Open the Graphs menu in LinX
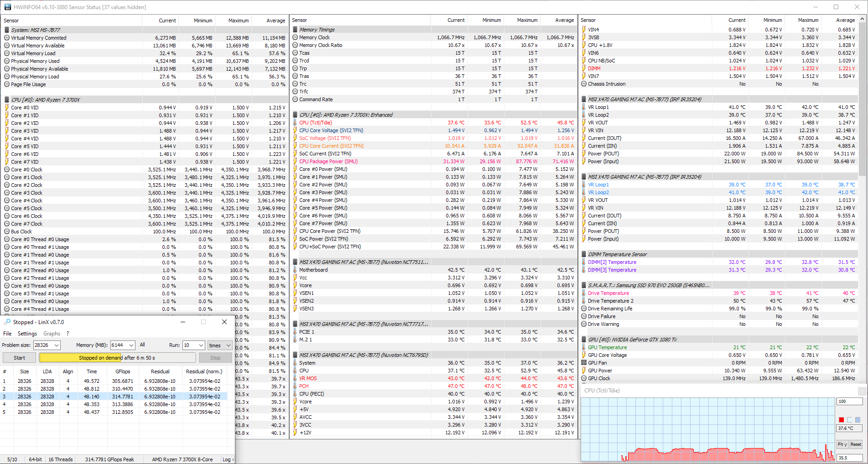 pos(52,334)
